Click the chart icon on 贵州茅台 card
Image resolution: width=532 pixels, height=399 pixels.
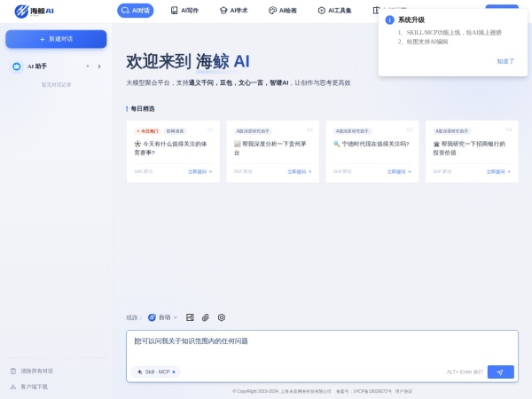(x=237, y=144)
